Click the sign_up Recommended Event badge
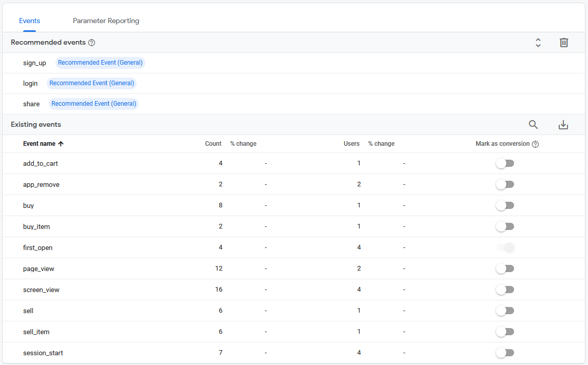Image resolution: width=588 pixels, height=365 pixels. click(100, 63)
